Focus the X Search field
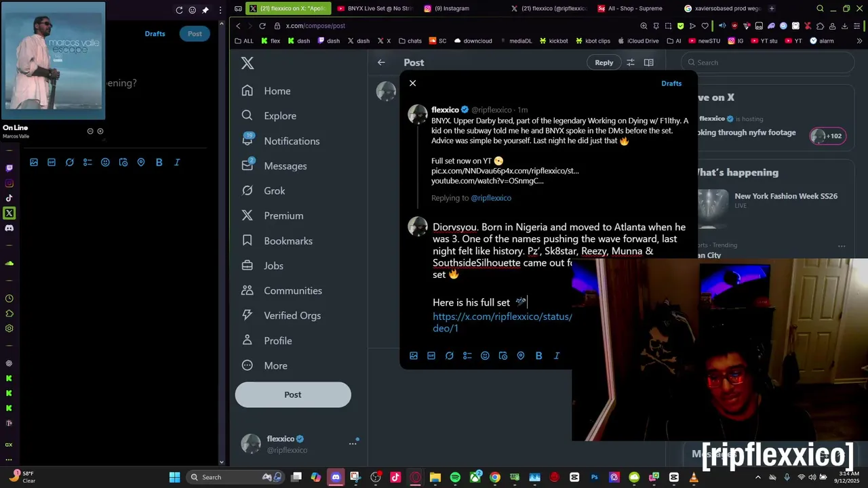This screenshot has height=488, width=868. 768,62
